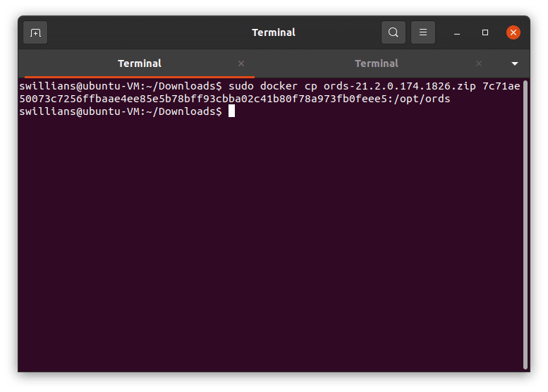
Task: Minimize the Terminal window
Action: 458,32
